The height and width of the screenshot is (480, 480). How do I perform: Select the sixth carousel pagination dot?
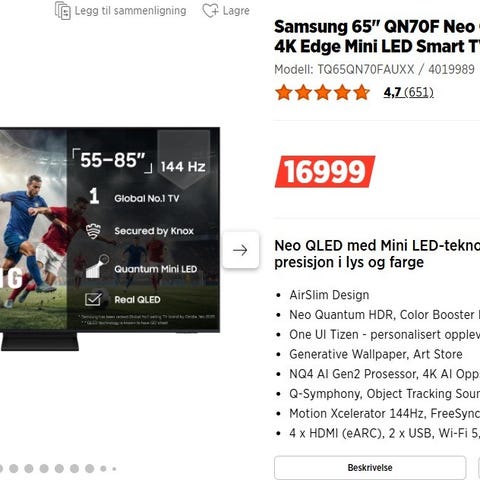(90, 468)
